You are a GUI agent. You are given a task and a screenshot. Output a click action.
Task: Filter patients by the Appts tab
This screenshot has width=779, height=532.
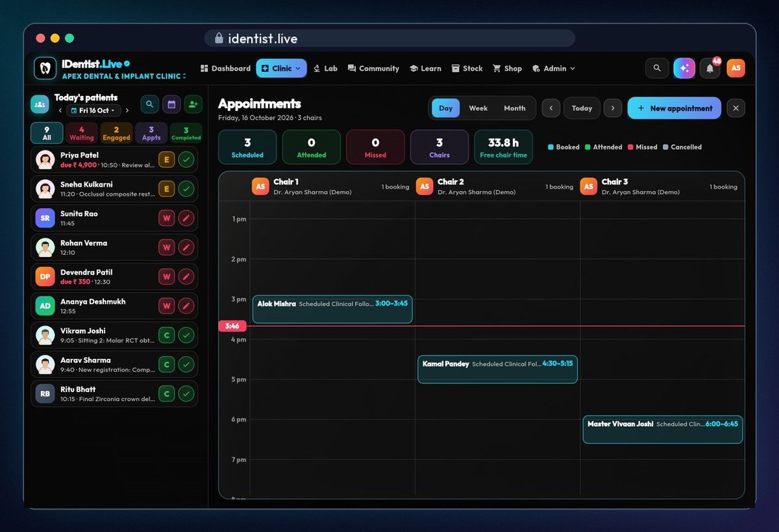coord(151,133)
